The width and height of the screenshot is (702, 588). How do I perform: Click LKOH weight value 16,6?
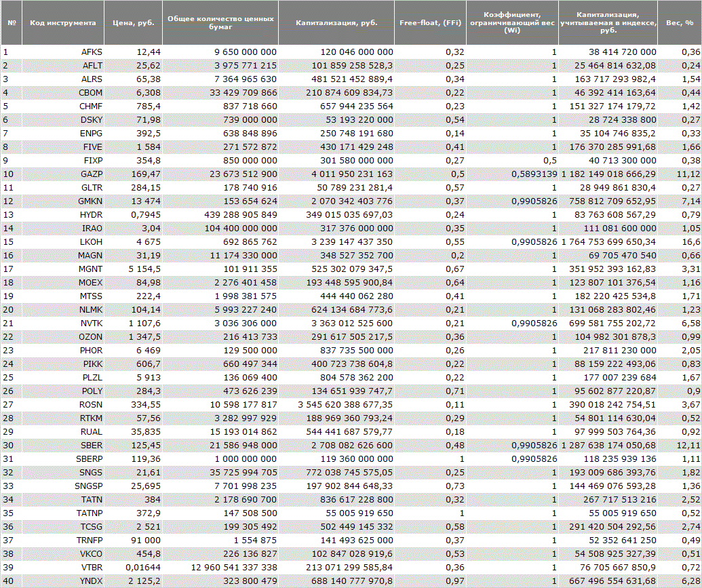point(691,242)
